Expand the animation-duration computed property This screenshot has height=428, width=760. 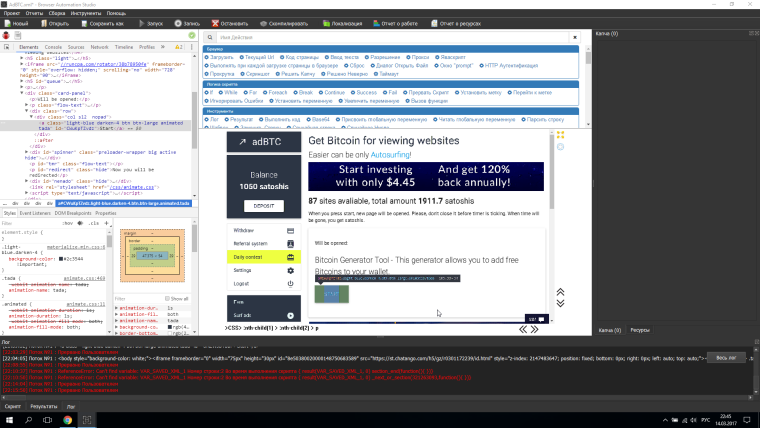[116, 309]
